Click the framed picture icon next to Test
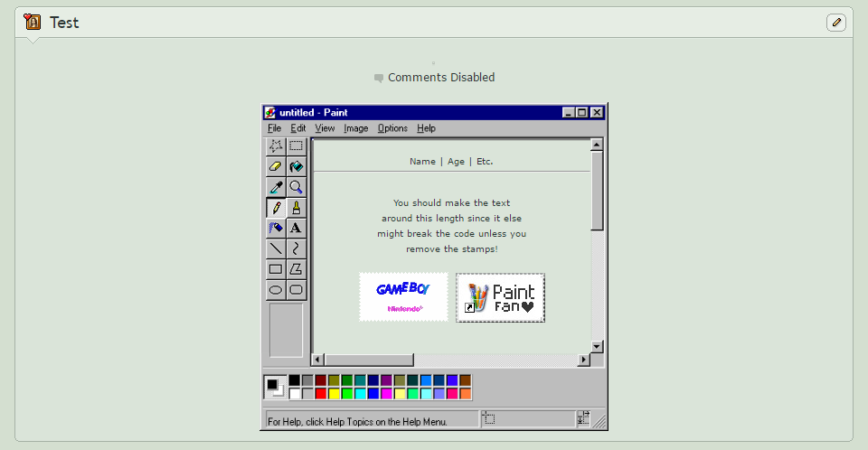 click(33, 23)
